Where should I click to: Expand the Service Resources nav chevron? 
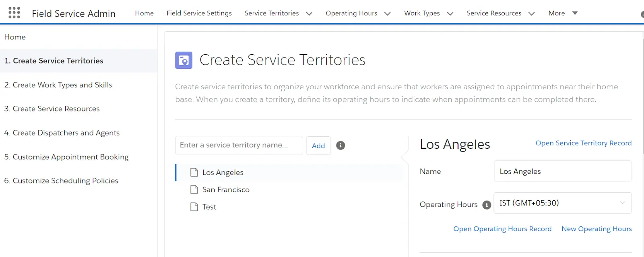531,14
